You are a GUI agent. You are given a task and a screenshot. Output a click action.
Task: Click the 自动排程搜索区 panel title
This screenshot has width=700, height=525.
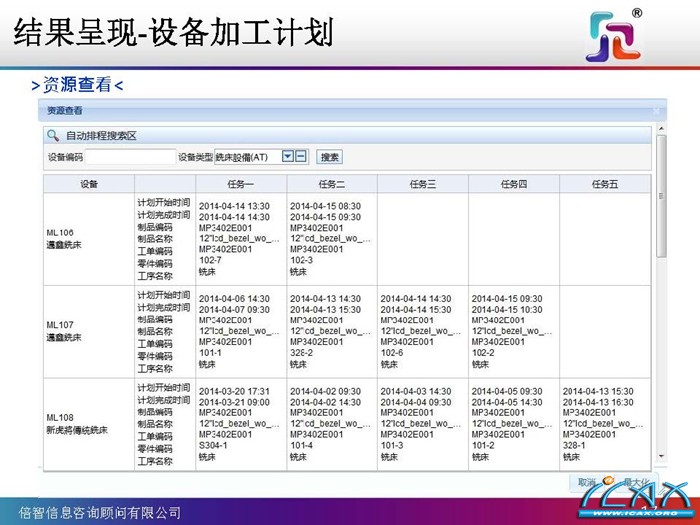tap(101, 136)
